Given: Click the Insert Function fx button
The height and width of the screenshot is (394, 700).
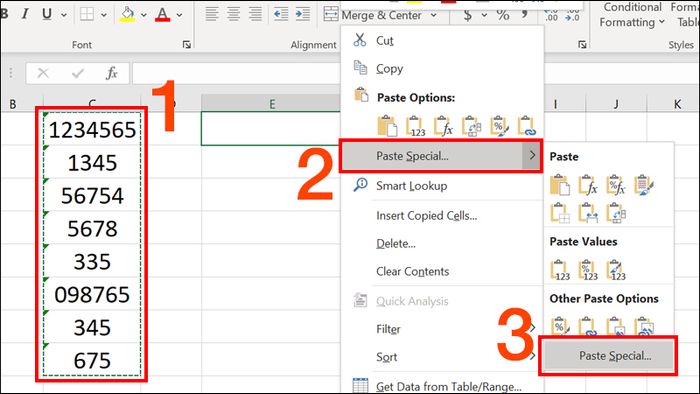Looking at the screenshot, I should [112, 73].
